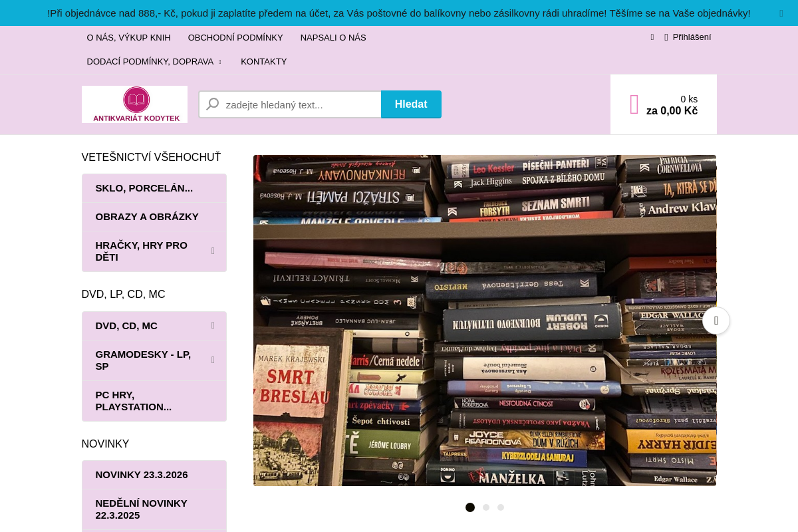This screenshot has width=798, height=532.
Task: Expand DVD, CD, MC submenu arrow
Action: pyautogui.click(x=213, y=325)
